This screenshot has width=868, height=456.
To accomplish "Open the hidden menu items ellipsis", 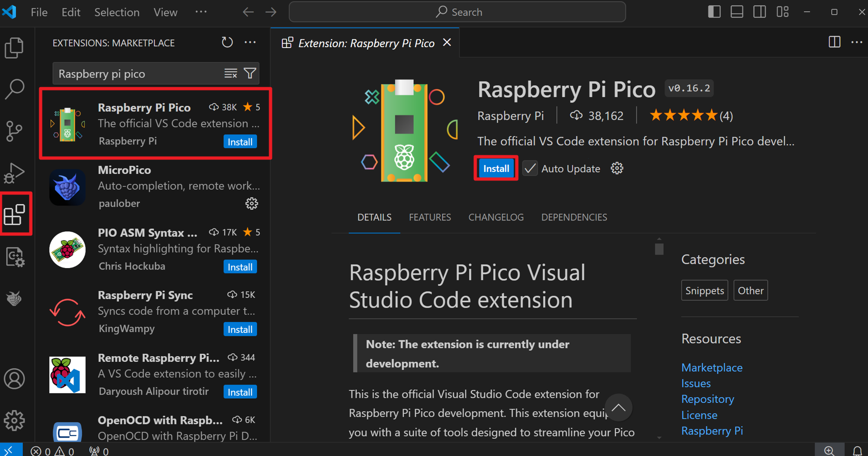I will point(201,12).
